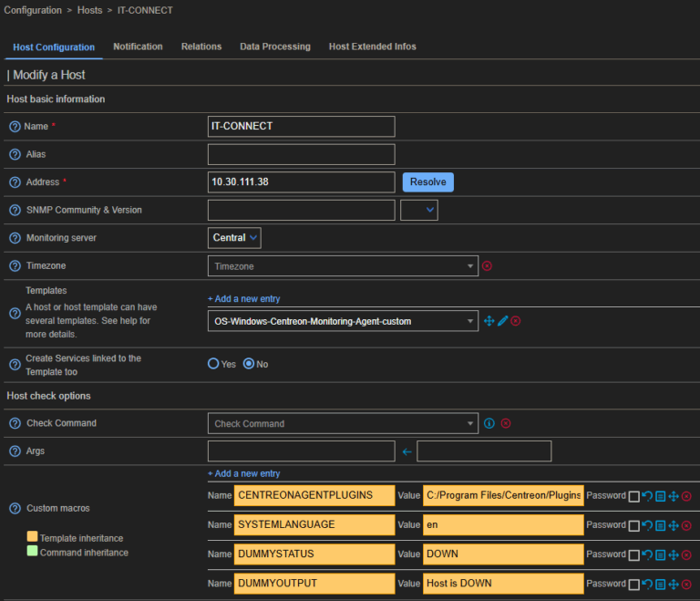Open the Monitoring server dropdown showing Central
Image resolution: width=700 pixels, height=601 pixels.
pos(235,238)
